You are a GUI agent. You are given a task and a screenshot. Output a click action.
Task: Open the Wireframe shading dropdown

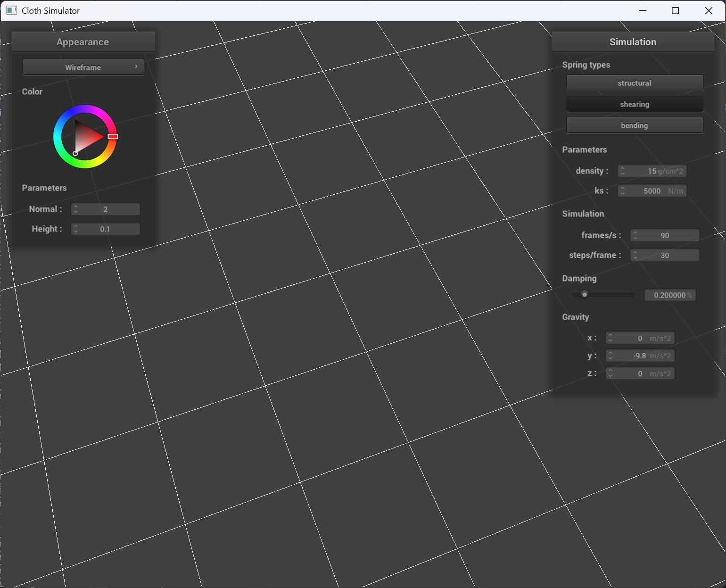pos(83,67)
